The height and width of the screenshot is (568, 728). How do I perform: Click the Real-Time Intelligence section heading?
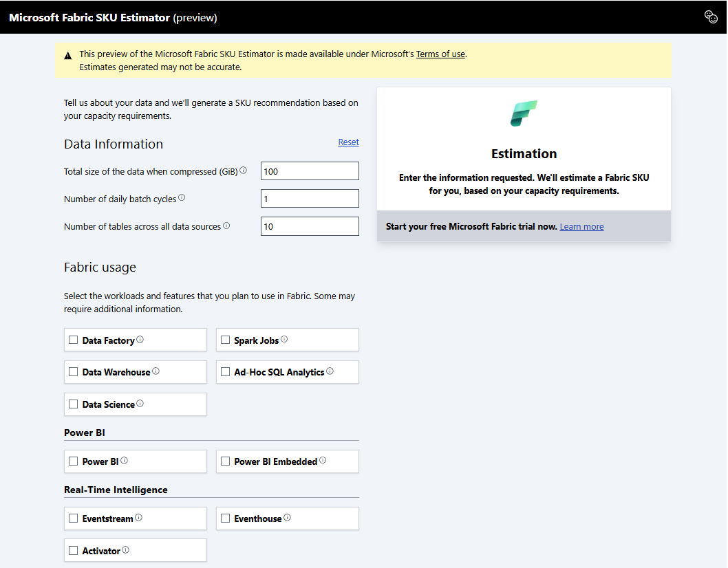116,490
